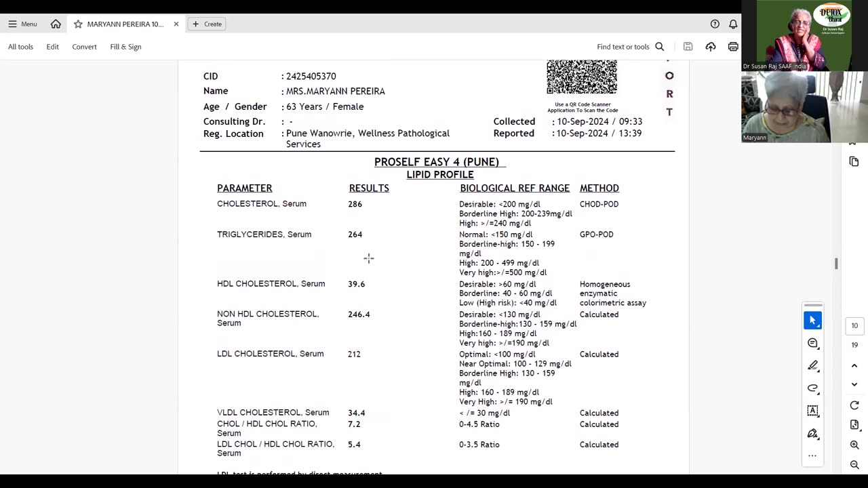Click the CID value 2425405370
The height and width of the screenshot is (488, 868).
pos(311,77)
